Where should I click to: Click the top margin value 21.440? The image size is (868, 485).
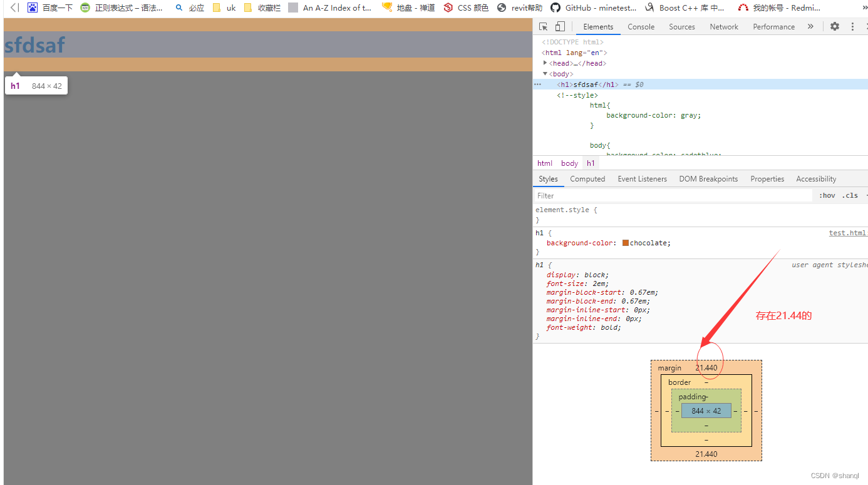coord(706,368)
